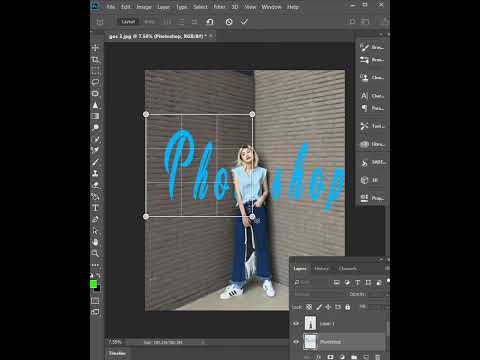Viewport: 480px width, 360px height.
Task: Open the Image menu
Action: 144,7
